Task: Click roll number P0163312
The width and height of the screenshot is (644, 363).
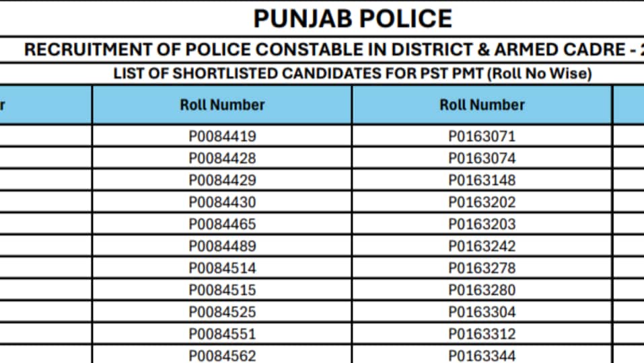Action: tap(482, 334)
